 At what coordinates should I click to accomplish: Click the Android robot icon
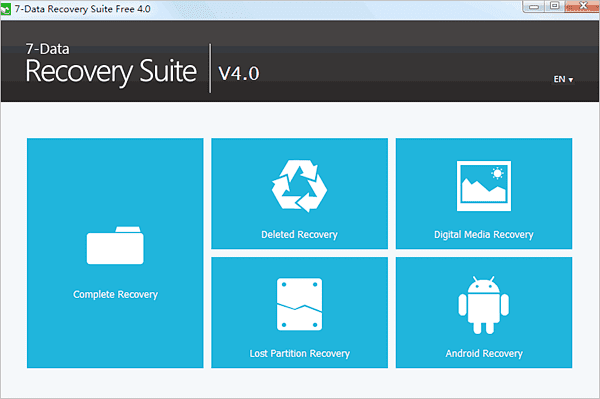pos(484,305)
